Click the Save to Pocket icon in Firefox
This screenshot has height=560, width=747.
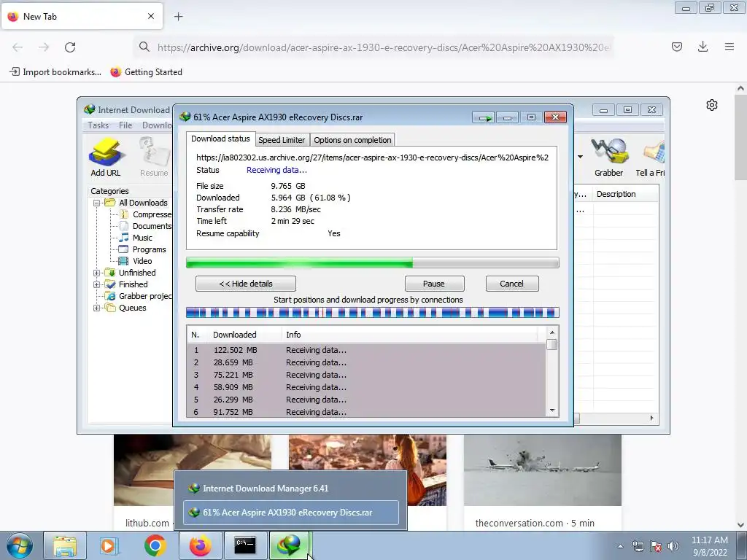[x=676, y=47]
